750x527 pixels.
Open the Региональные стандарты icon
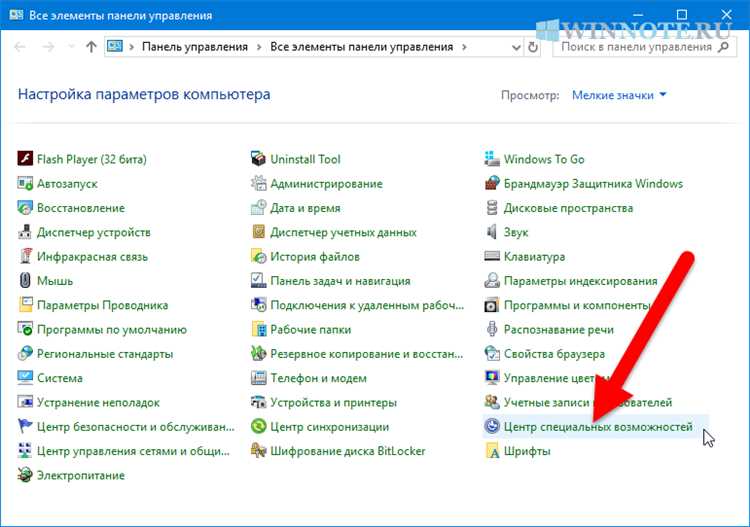coord(25,353)
